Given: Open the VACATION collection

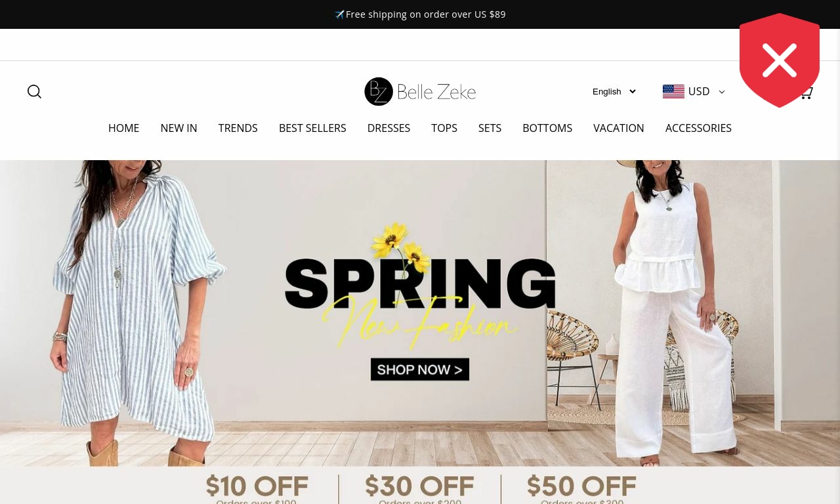Looking at the screenshot, I should [619, 128].
